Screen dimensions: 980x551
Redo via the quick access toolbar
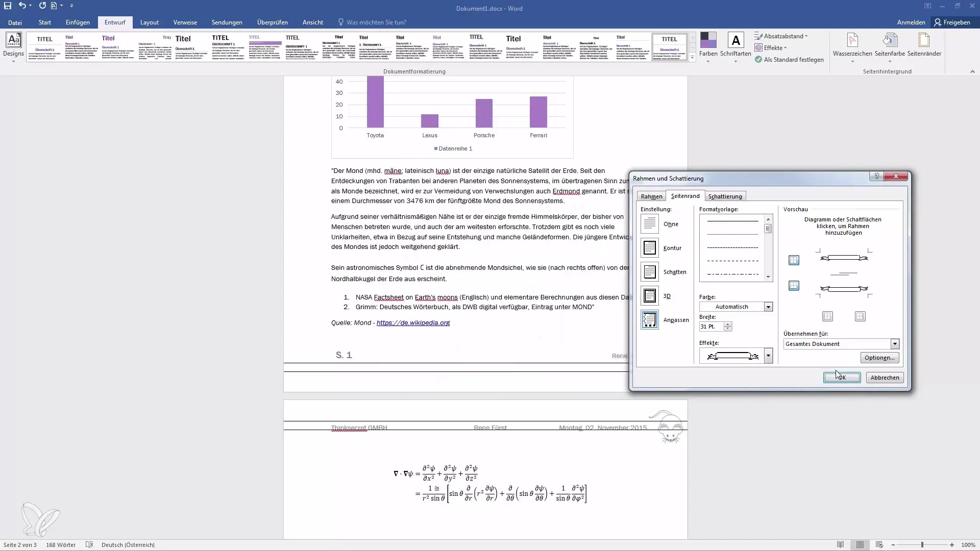pyautogui.click(x=42, y=6)
